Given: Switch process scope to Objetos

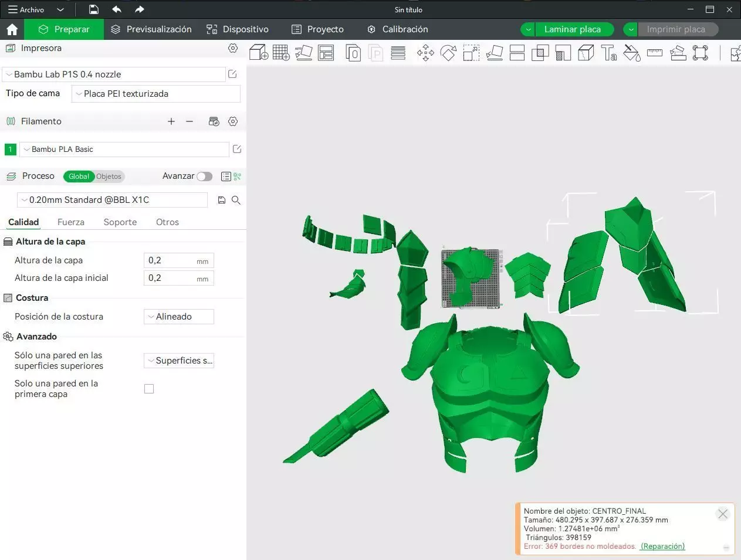Looking at the screenshot, I should 109,177.
